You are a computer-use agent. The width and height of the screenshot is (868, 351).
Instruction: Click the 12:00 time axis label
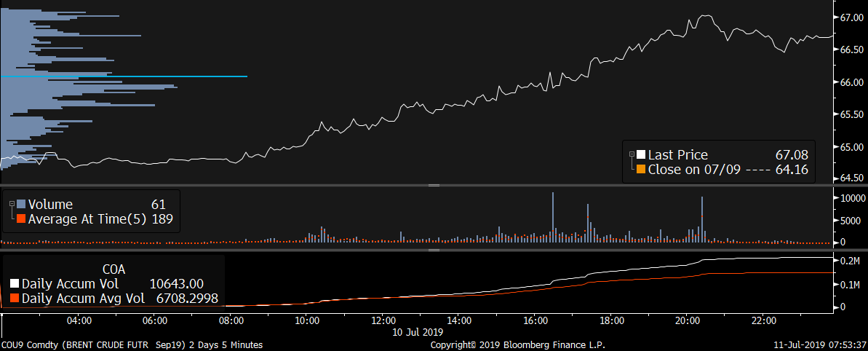click(x=383, y=320)
